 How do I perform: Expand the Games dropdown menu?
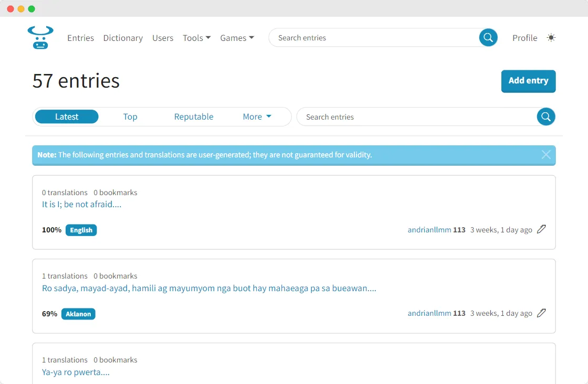(x=237, y=38)
